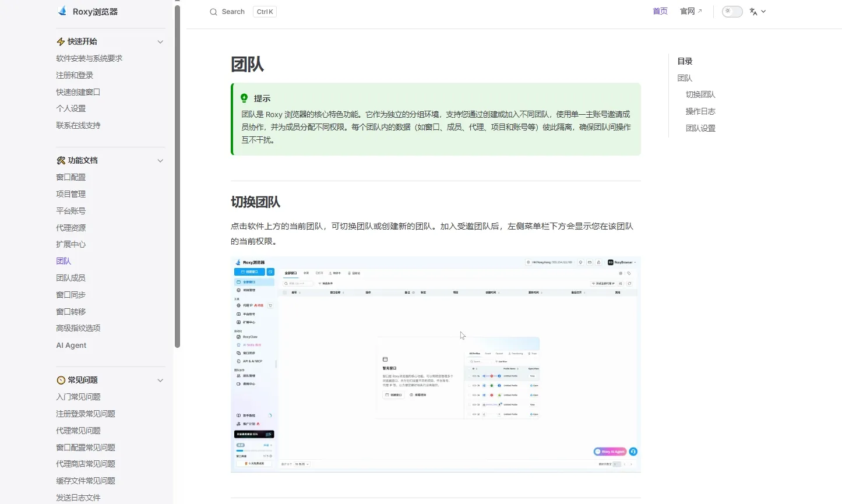Click the tools icon beside 功能文档
Image resolution: width=842 pixels, height=504 pixels.
[x=61, y=160]
